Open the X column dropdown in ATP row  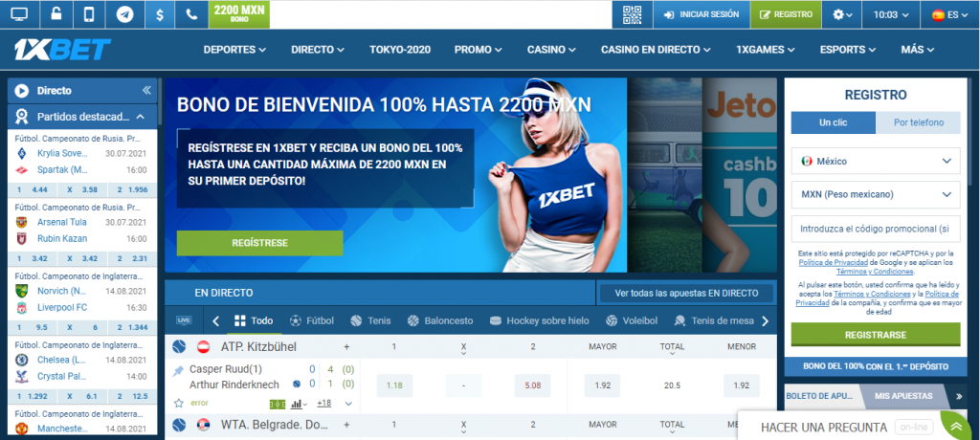[x=463, y=350]
